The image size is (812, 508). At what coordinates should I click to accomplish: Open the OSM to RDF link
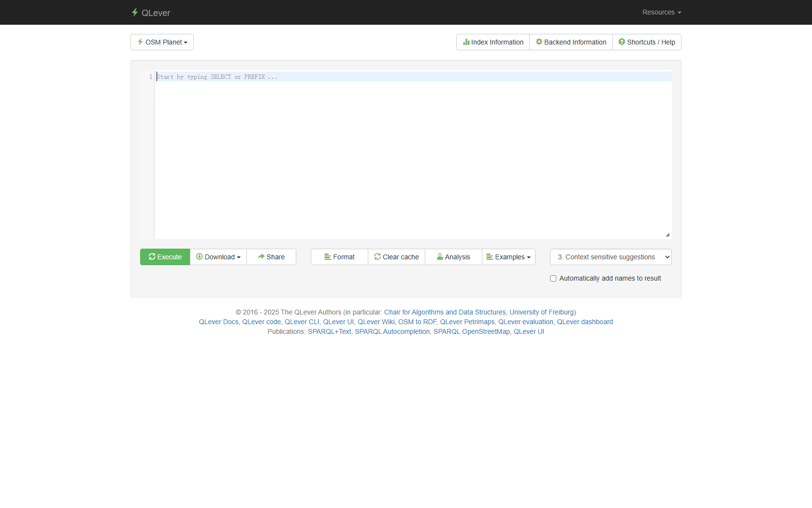[417, 322]
